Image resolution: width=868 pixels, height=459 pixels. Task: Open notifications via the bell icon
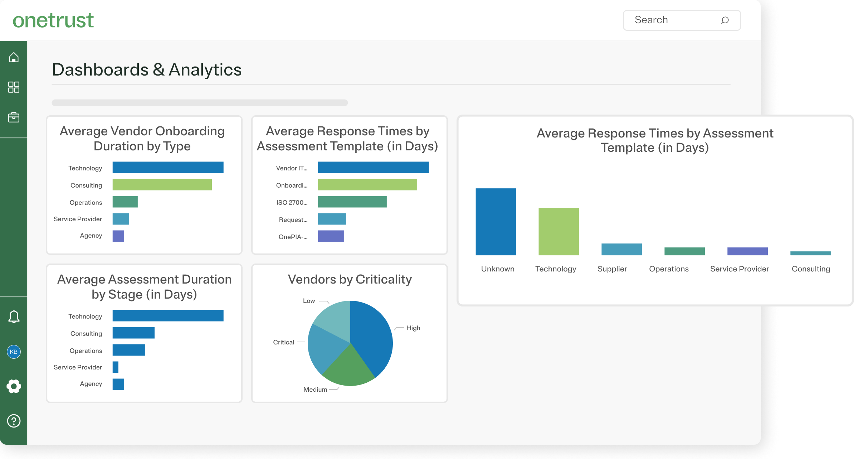(14, 317)
